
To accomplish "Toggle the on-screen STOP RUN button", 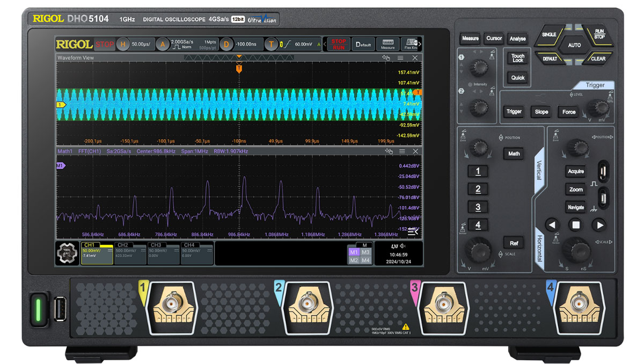I will pos(338,44).
